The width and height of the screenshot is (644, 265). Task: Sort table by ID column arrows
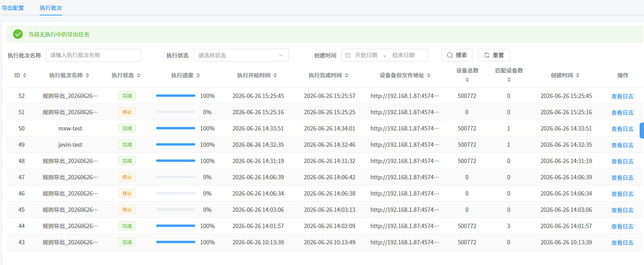click(25, 75)
